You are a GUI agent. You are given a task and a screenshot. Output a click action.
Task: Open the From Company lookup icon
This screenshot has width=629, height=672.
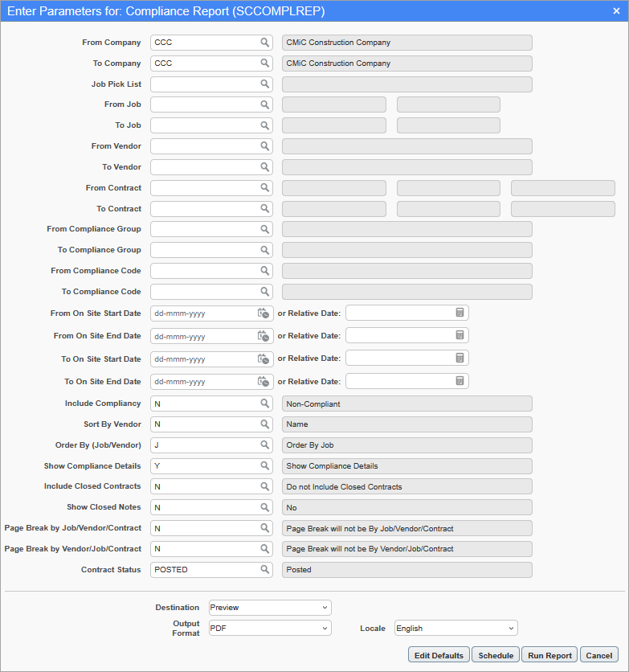pos(265,42)
